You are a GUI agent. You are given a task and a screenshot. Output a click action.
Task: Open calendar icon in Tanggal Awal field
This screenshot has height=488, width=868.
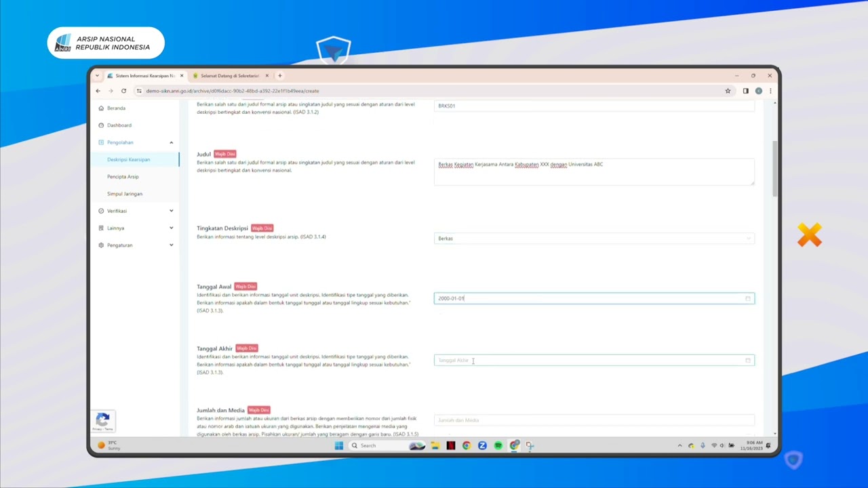(x=748, y=298)
